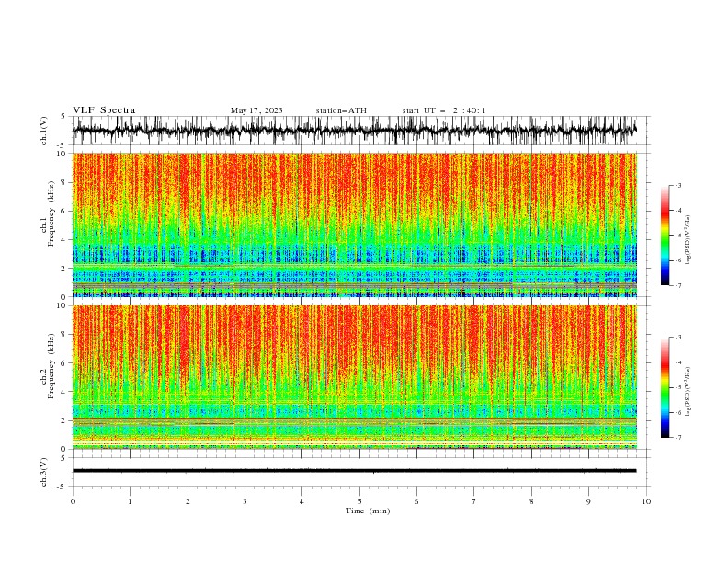Click the 'station=ATH' label
The height and width of the screenshot is (563, 728).
341,110
